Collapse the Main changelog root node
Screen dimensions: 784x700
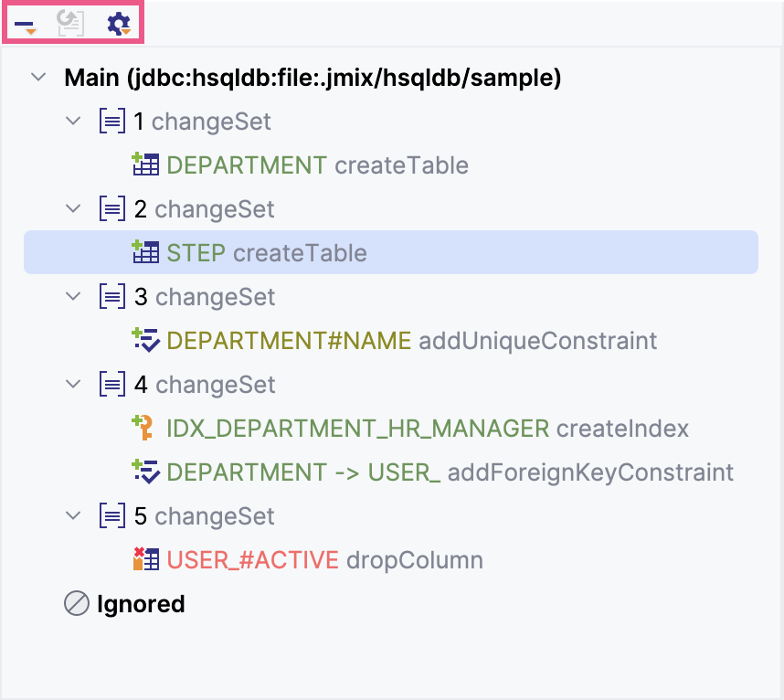(x=38, y=78)
